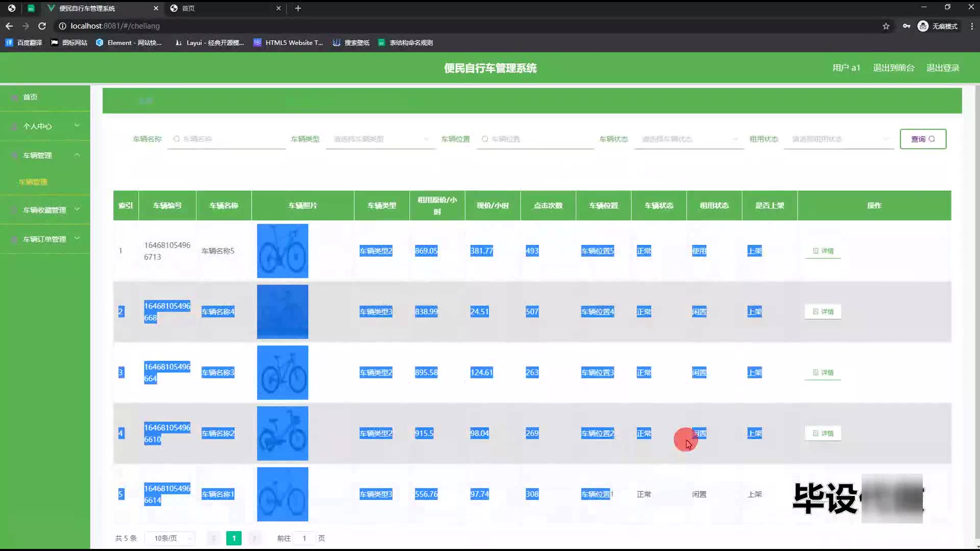The height and width of the screenshot is (551, 980).
Task: Switch to the 首页 browser tab
Action: 225,8
